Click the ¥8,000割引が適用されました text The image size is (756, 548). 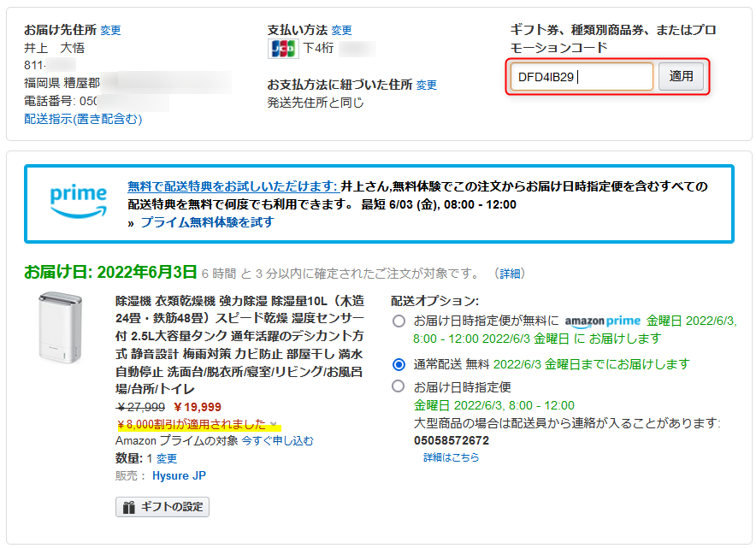coord(192,425)
